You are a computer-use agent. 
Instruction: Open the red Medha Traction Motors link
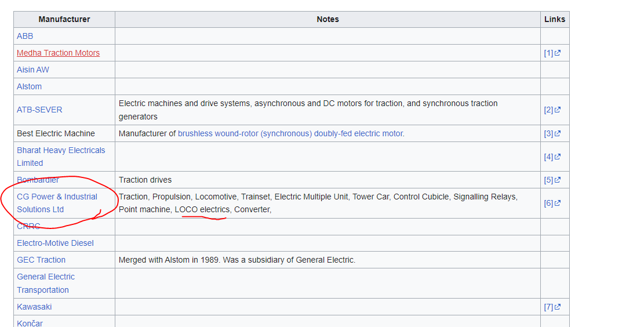pyautogui.click(x=59, y=53)
